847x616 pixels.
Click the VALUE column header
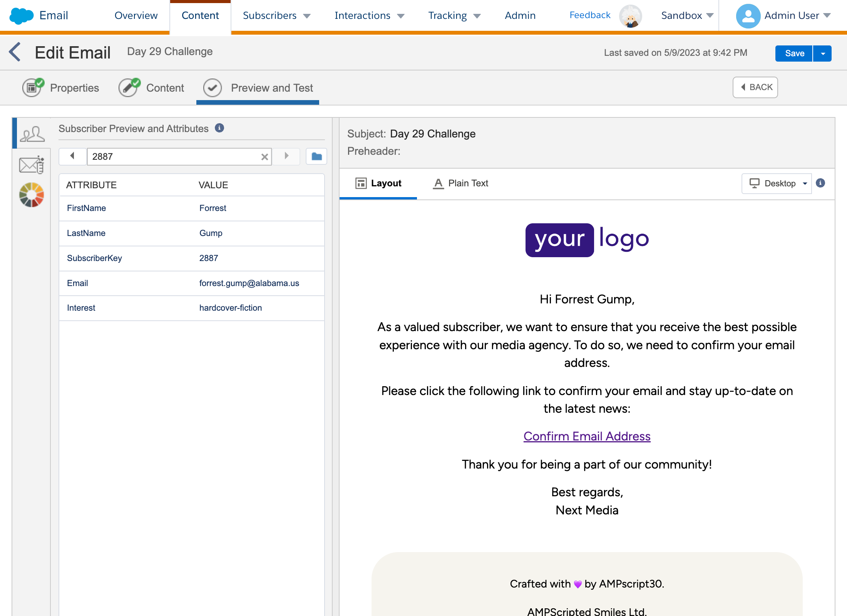pyautogui.click(x=213, y=185)
